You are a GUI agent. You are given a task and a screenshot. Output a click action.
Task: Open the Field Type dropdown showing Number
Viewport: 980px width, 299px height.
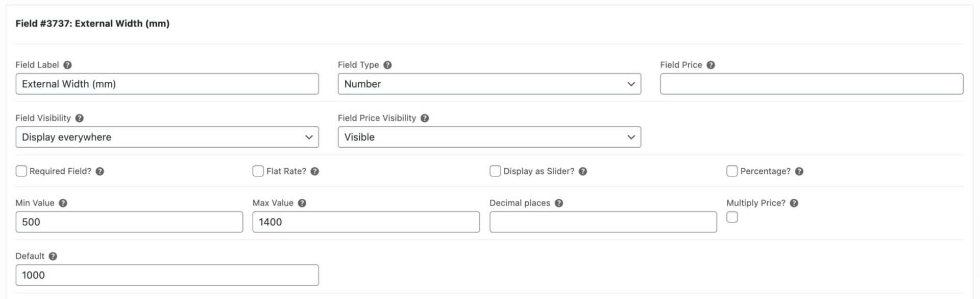489,84
